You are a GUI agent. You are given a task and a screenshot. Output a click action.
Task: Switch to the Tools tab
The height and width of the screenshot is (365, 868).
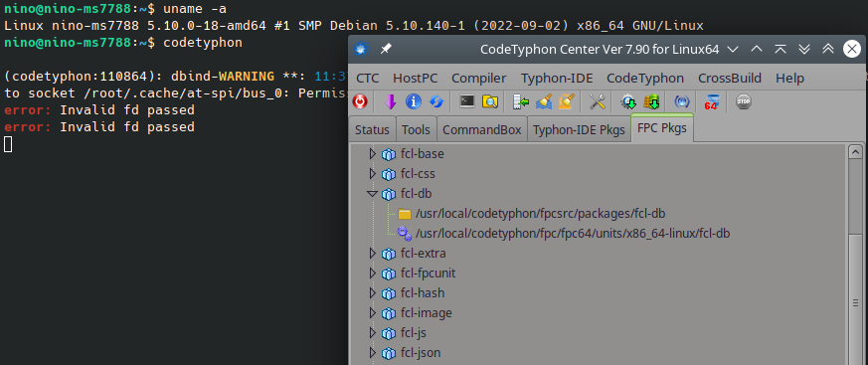[416, 130]
